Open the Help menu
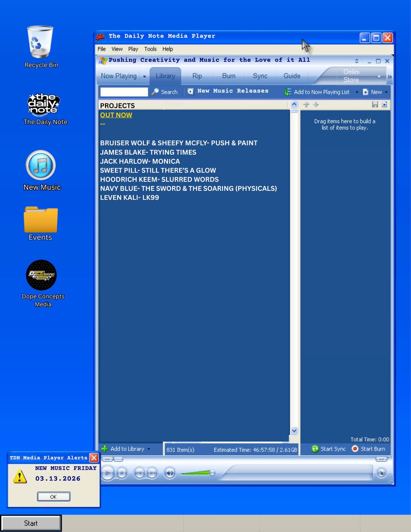The image size is (411, 532). [x=168, y=49]
